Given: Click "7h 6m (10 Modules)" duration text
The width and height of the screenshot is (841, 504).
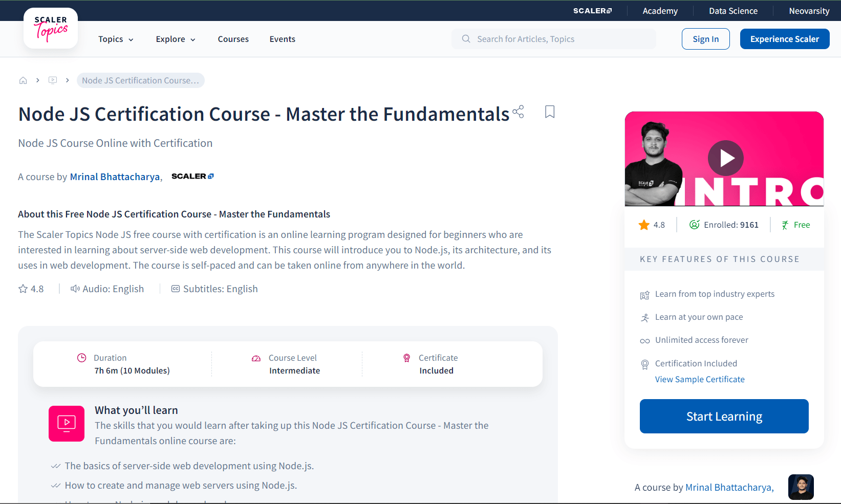Looking at the screenshot, I should (x=132, y=370).
